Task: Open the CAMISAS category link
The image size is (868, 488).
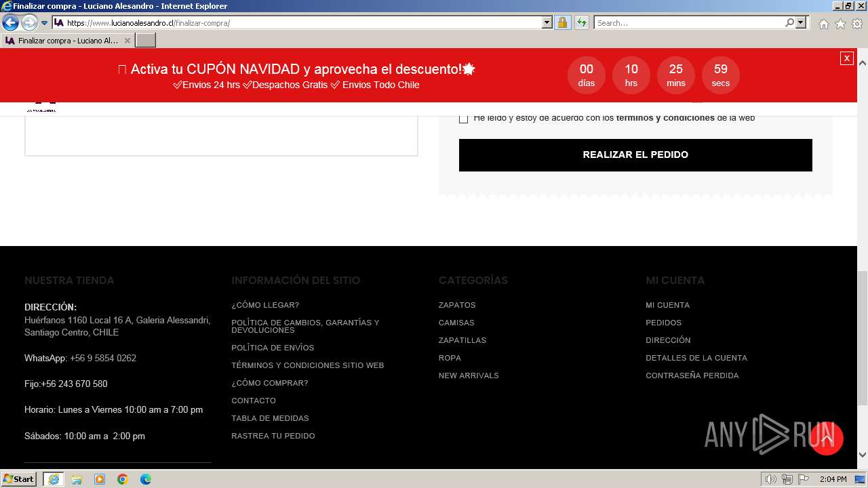Action: [456, 323]
